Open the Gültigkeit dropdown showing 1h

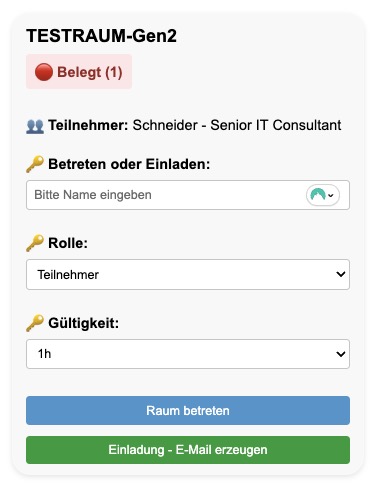pos(188,354)
